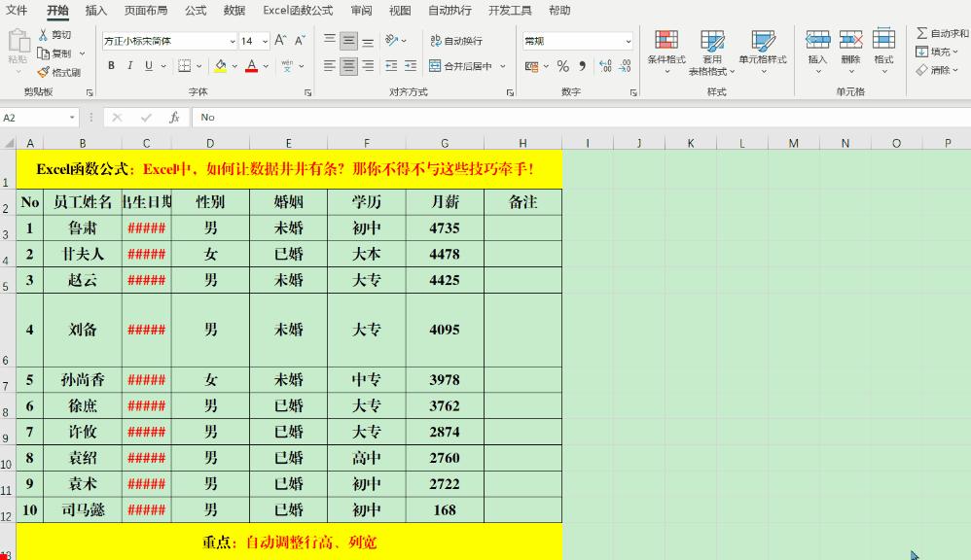Apply the Fill Color (填充颜色) icon

pos(221,65)
